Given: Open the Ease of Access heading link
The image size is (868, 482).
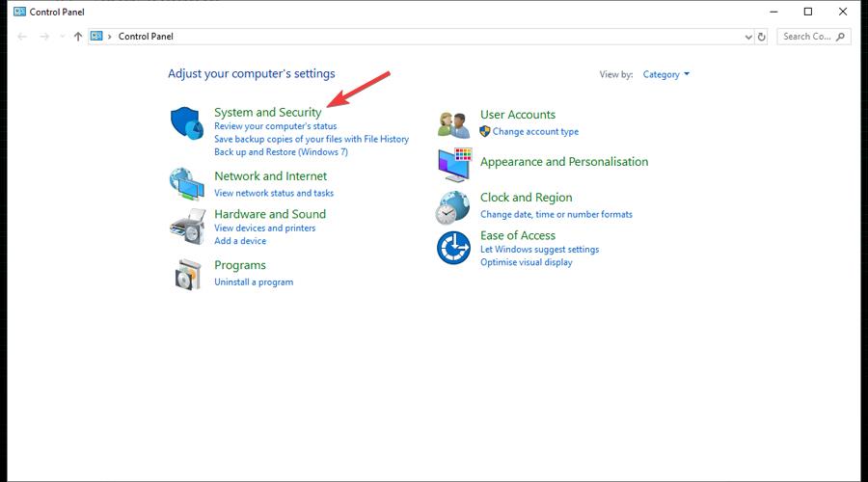Looking at the screenshot, I should pos(518,236).
